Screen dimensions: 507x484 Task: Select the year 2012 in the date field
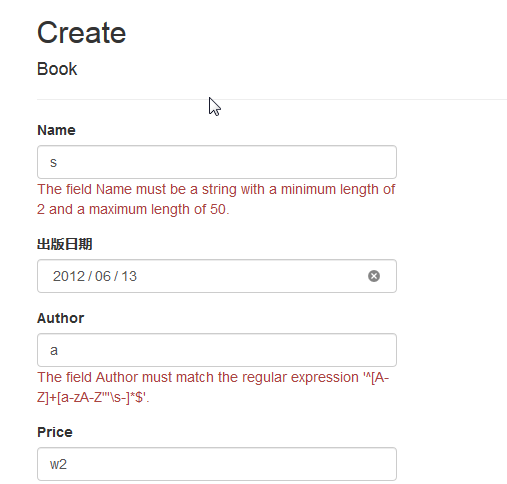click(69, 276)
